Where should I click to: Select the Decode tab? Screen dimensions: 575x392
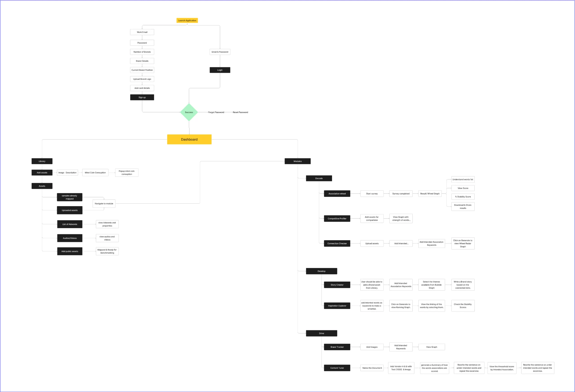pos(318,178)
